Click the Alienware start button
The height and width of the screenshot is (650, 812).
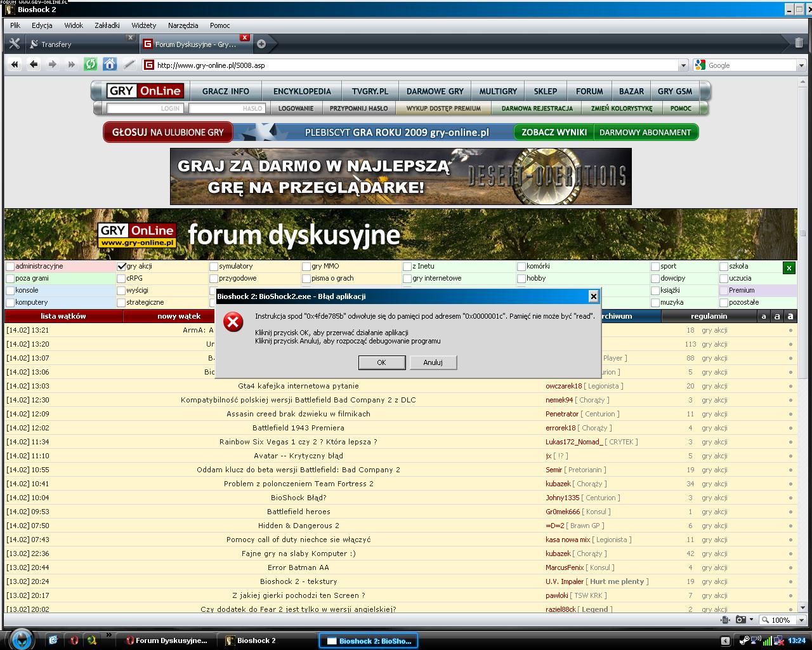click(22, 639)
